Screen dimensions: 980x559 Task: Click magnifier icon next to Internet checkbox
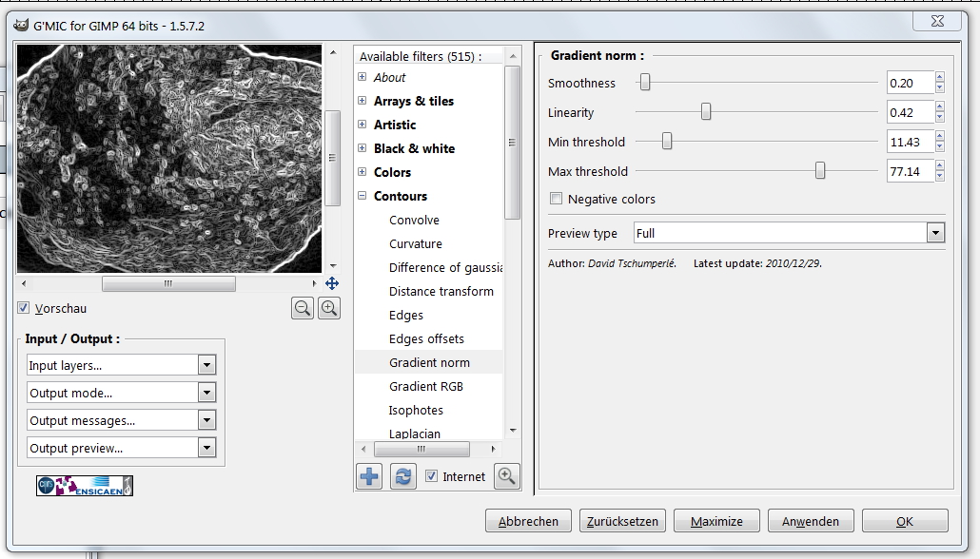[x=507, y=476]
